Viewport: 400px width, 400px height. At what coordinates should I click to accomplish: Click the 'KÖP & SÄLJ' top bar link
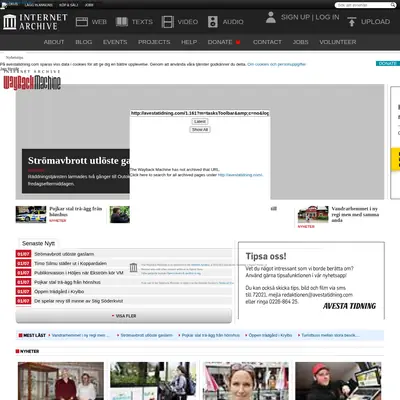click(x=69, y=5)
